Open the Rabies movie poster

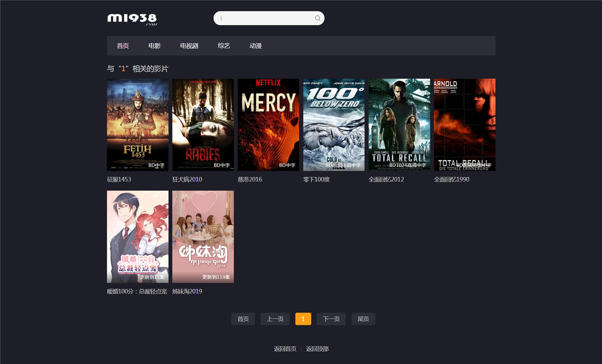coord(203,125)
